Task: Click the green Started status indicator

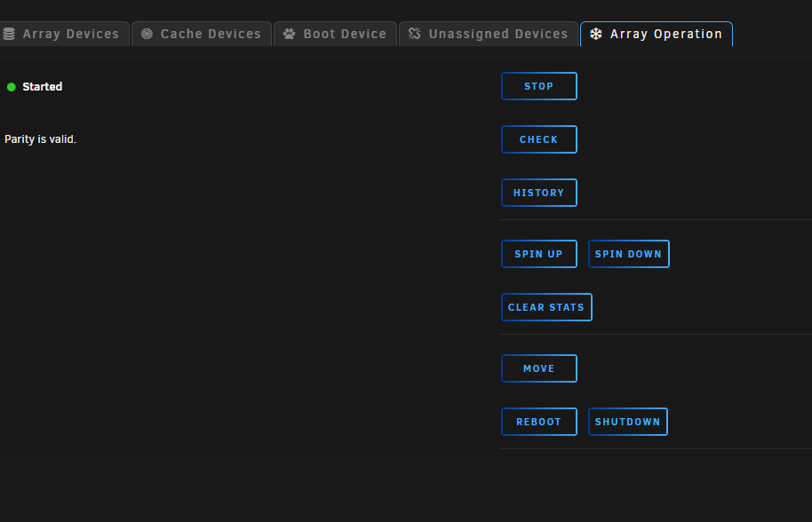Action: 12,87
